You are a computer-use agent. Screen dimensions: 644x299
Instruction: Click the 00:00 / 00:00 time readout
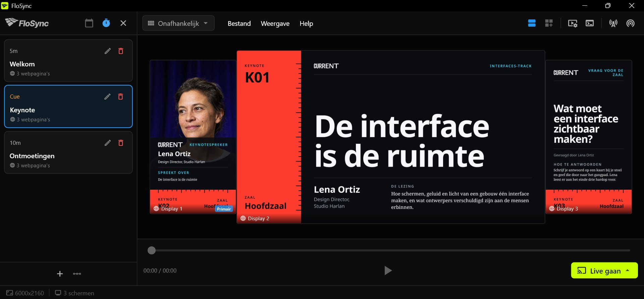(x=160, y=271)
